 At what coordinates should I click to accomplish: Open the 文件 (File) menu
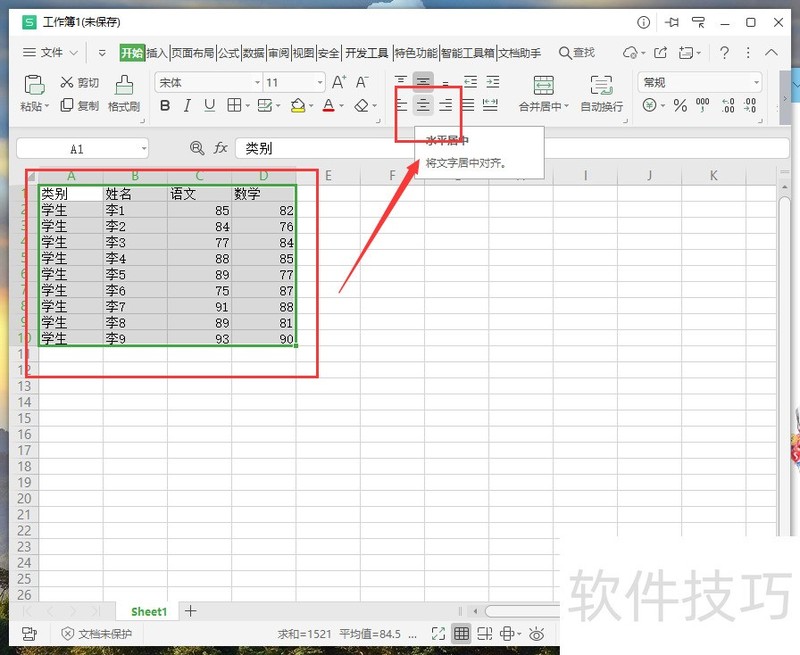(x=51, y=53)
